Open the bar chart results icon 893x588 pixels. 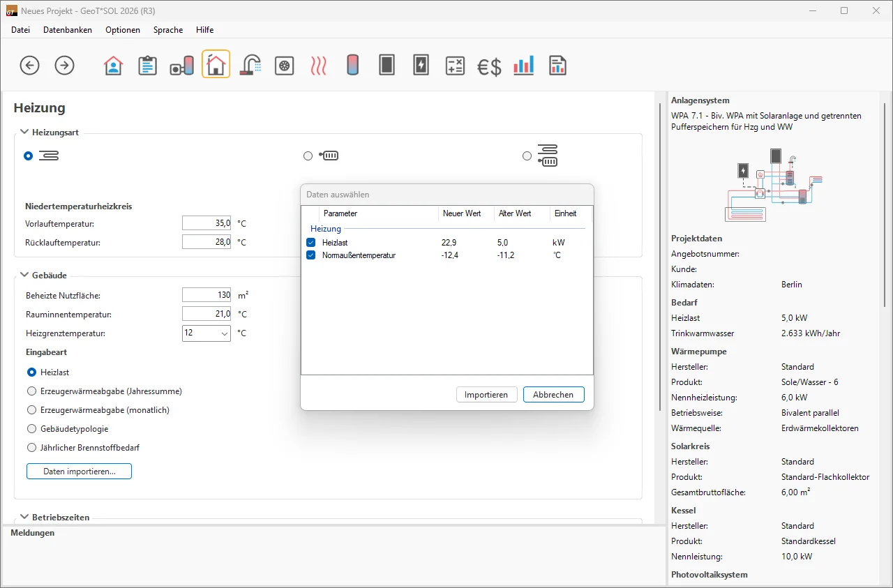click(523, 66)
